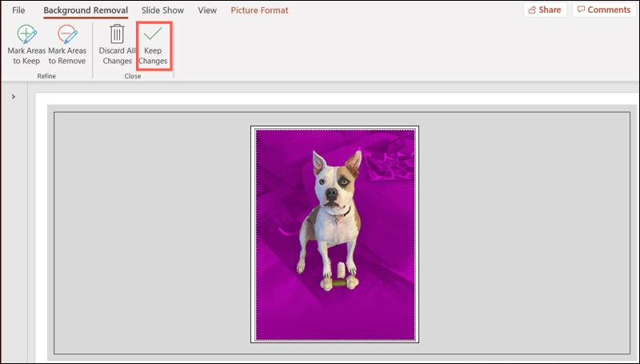Open the Comments pane
This screenshot has width=640, height=364.
(x=602, y=10)
